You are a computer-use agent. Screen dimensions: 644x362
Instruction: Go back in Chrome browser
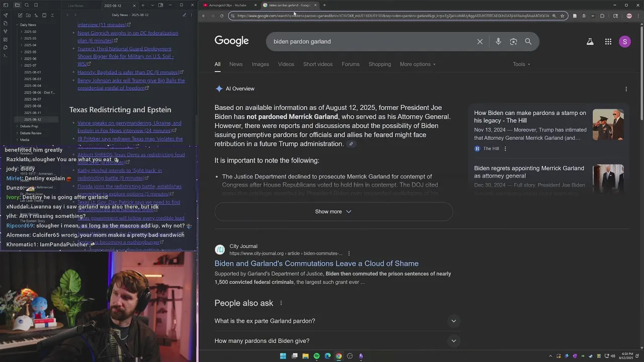click(203, 16)
